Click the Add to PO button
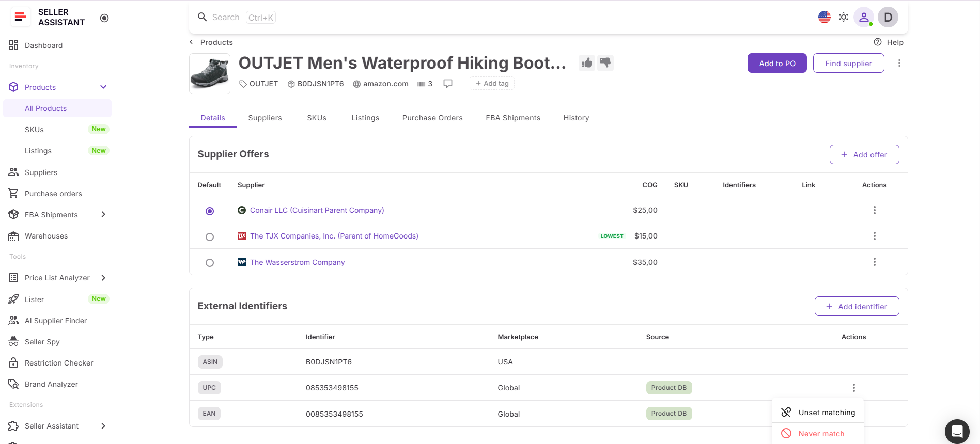 (777, 63)
